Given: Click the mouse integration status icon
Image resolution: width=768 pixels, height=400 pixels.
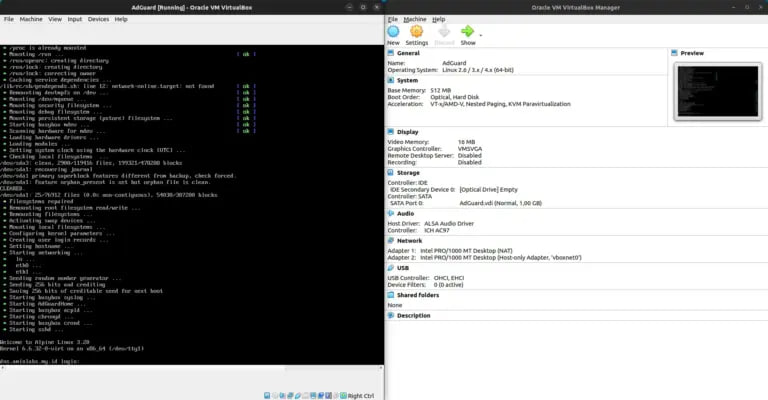Looking at the screenshot, I should (x=336, y=396).
